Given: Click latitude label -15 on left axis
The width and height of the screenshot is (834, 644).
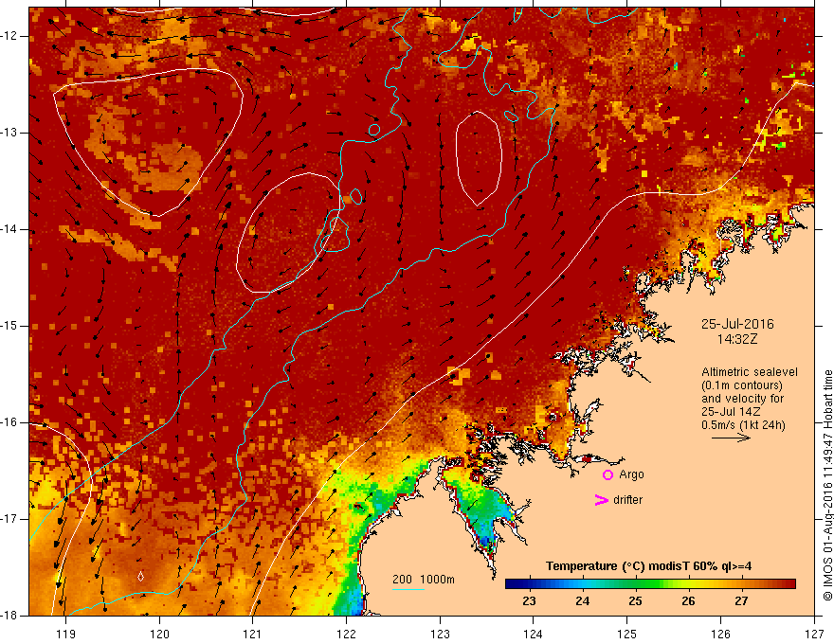Looking at the screenshot, I should (x=9, y=326).
